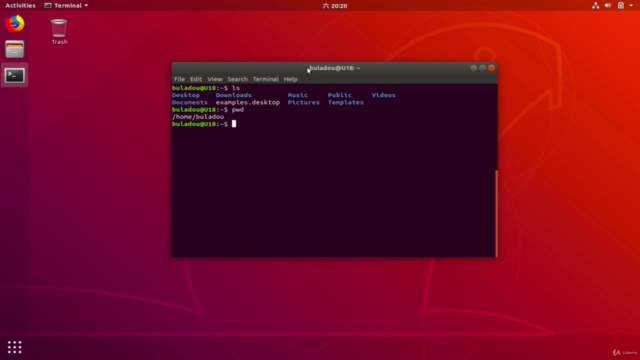Click the 'ls' command text
Screen dimensions: 640x360
point(236,88)
